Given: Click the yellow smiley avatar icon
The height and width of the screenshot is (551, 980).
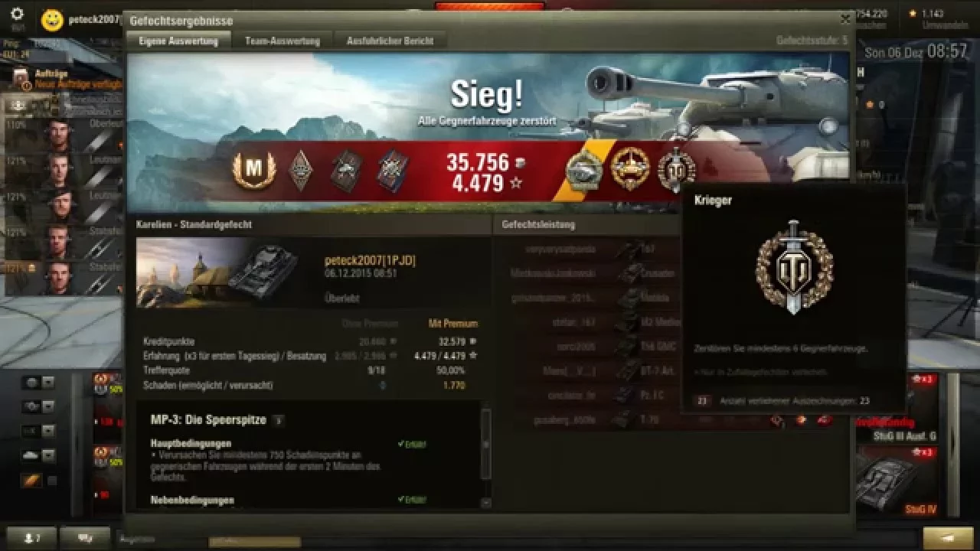Looking at the screenshot, I should [x=52, y=20].
